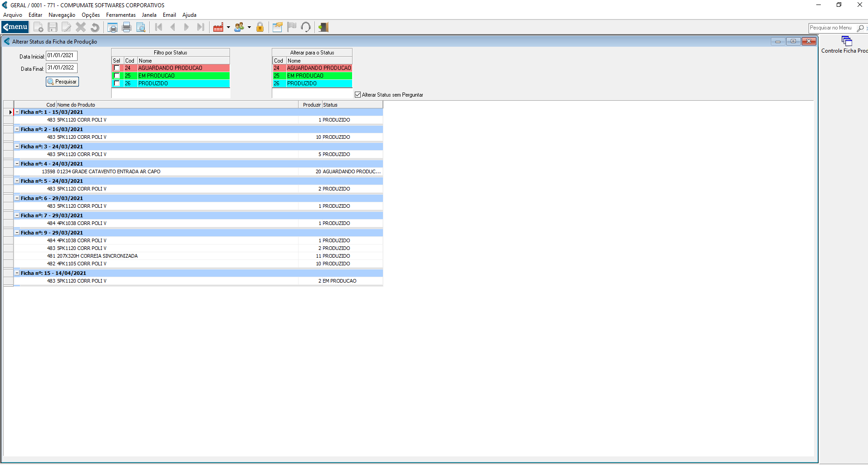868x465 pixels.
Task: Go to previous record arrow icon
Action: 172,27
